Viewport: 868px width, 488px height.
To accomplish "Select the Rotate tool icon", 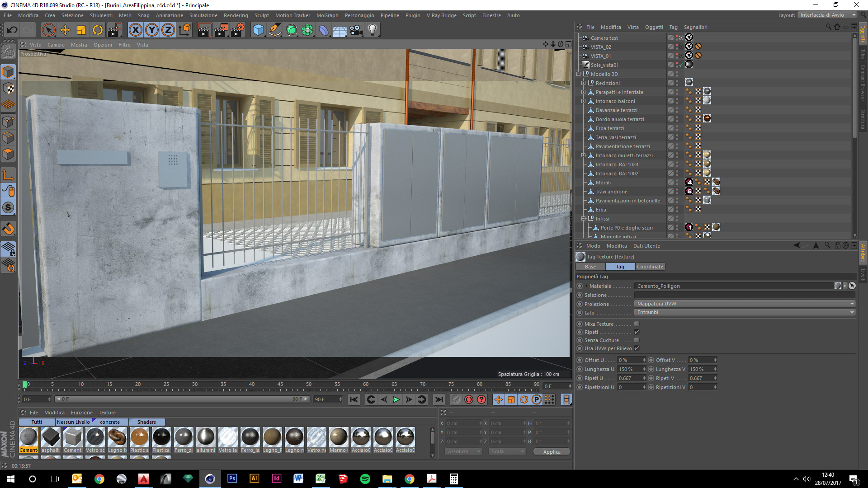I will (x=98, y=30).
